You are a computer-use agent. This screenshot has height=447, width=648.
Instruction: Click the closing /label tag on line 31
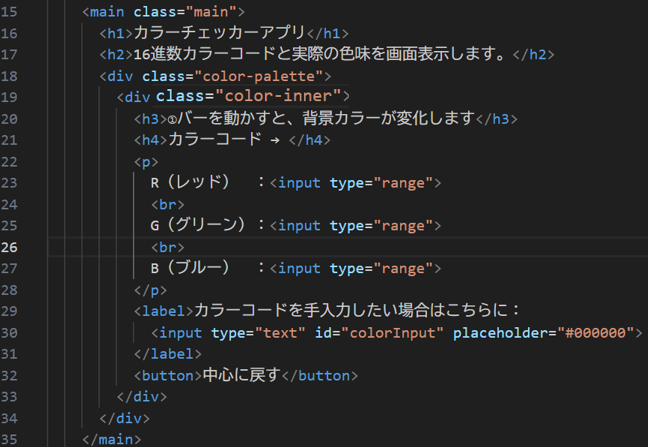point(168,354)
